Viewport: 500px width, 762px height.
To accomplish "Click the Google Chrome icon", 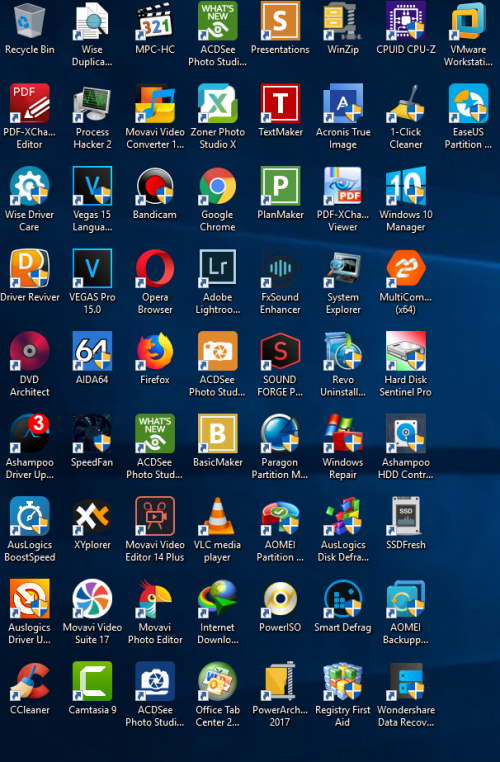I will click(x=217, y=186).
